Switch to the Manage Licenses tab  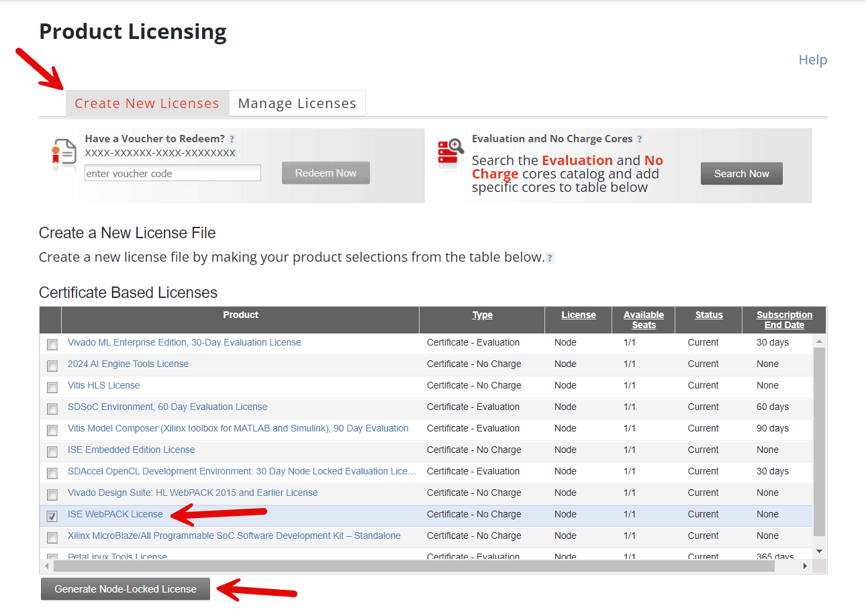[297, 103]
